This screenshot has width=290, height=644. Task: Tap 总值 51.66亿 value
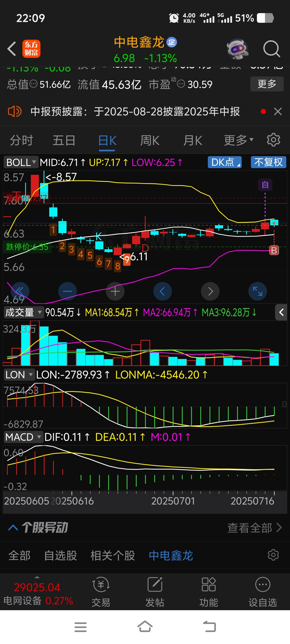(x=55, y=84)
